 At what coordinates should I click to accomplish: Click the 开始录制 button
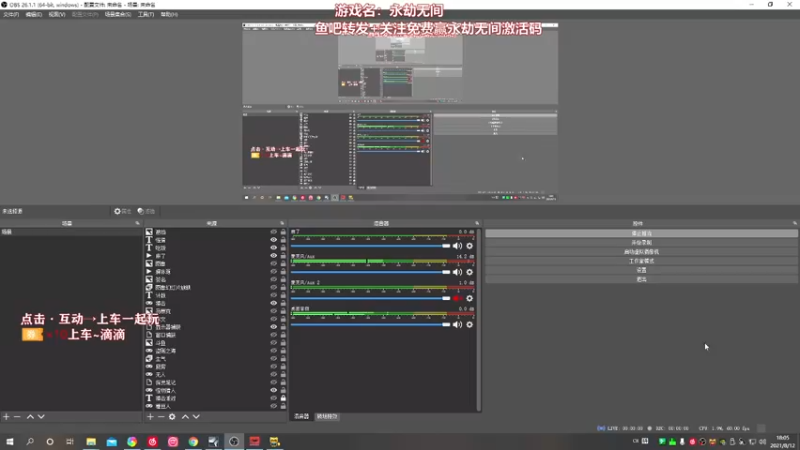[641, 242]
